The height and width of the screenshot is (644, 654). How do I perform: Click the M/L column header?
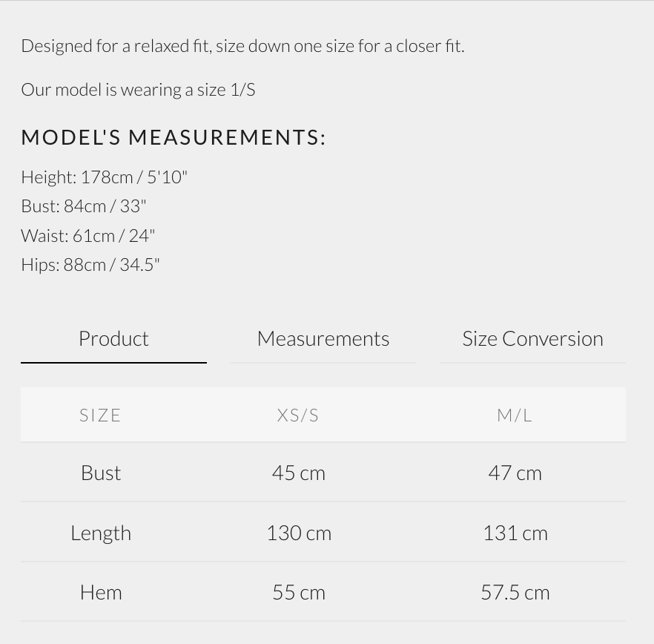[515, 415]
